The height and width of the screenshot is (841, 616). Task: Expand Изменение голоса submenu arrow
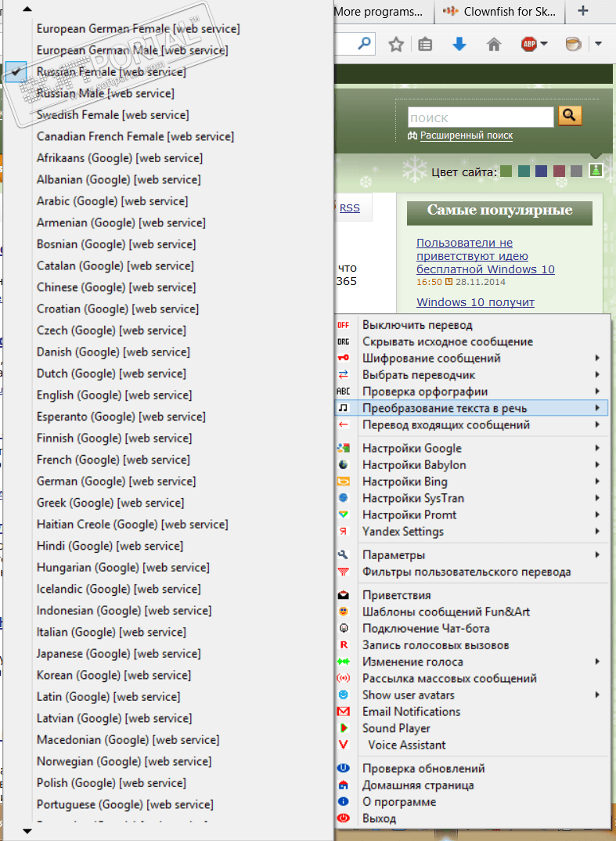click(x=597, y=662)
